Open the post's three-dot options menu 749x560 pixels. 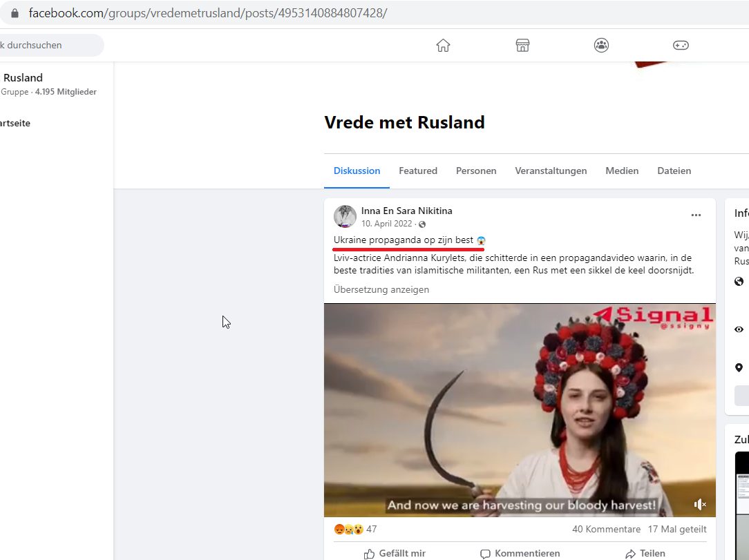(x=696, y=215)
